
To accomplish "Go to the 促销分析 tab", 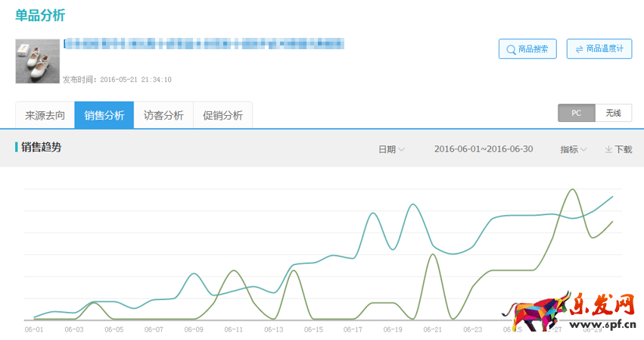I will [x=222, y=116].
